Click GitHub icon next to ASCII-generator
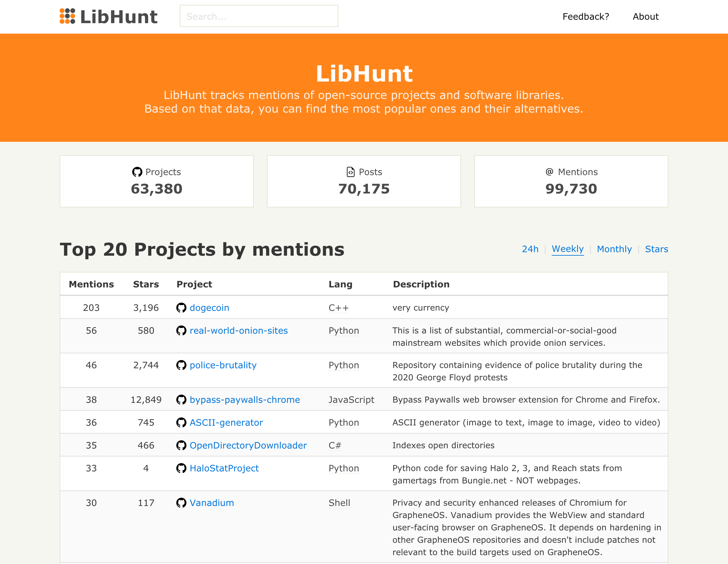 point(181,423)
